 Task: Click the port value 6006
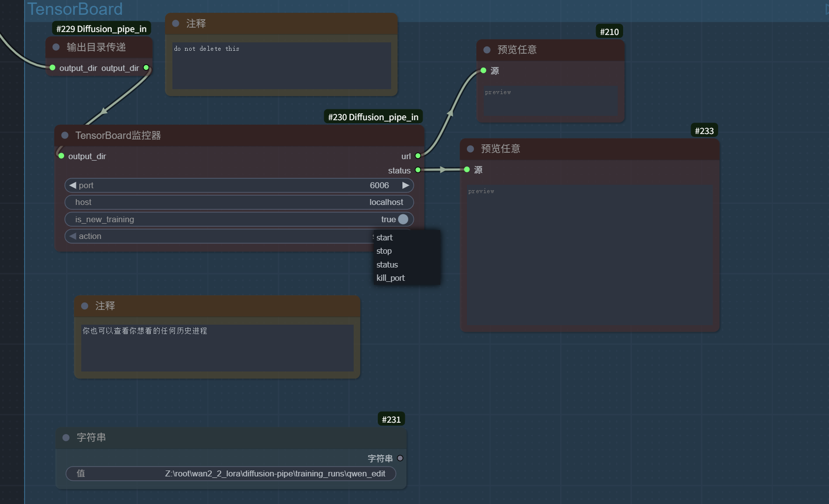coord(379,185)
